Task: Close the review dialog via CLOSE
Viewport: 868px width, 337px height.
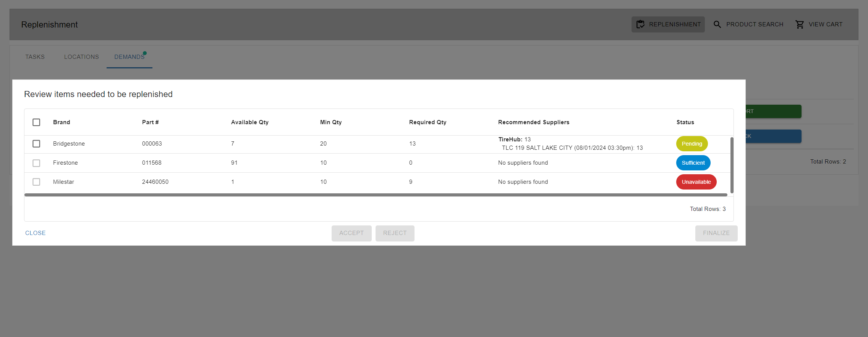Action: (x=36, y=233)
